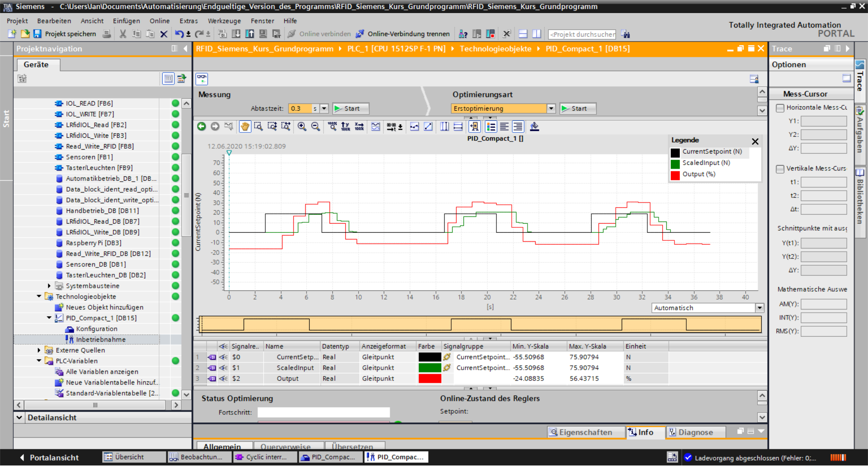Screen dimensions: 868x470
Task: Click the zoom in magnifier icon
Action: point(302,127)
